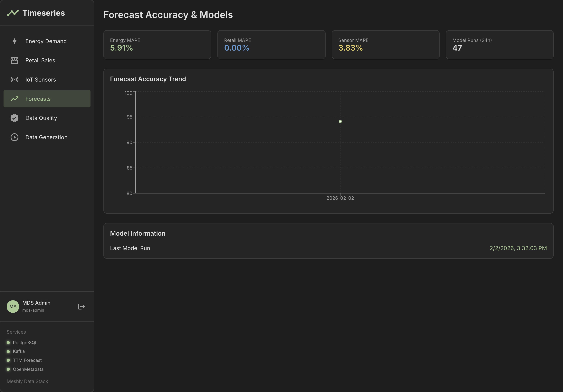Click the Forecasts trending arrow icon
Image resolution: width=563 pixels, height=392 pixels.
click(14, 99)
